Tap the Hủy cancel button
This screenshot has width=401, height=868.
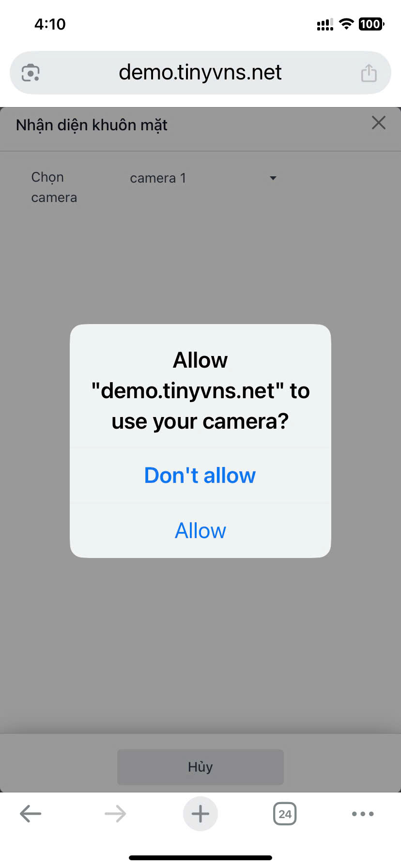pos(200,767)
